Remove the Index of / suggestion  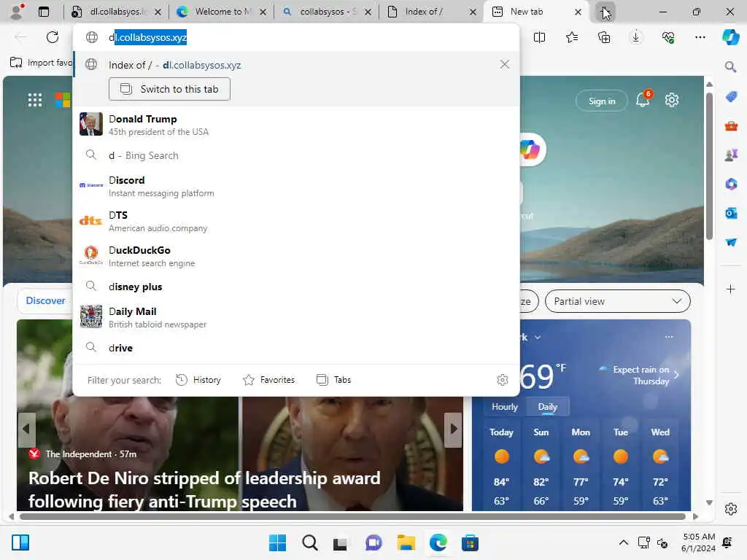click(x=505, y=64)
